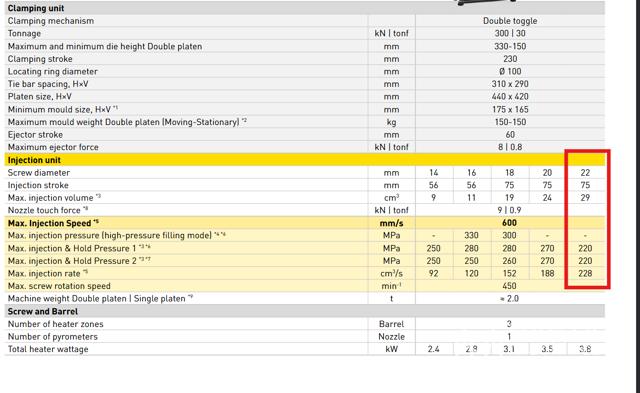
Task: Click screw diameter value '14'
Action: tap(433, 173)
